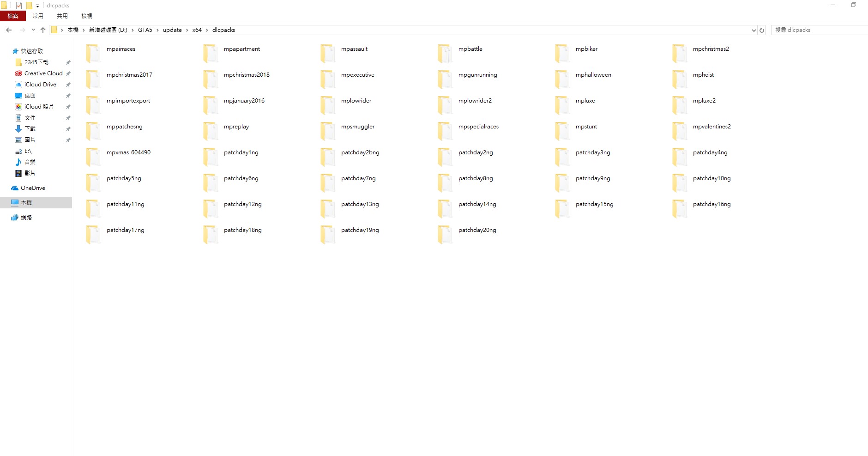Select the mpchristmas2017 folder icon
Viewport: 868px width, 456px height.
coord(93,79)
